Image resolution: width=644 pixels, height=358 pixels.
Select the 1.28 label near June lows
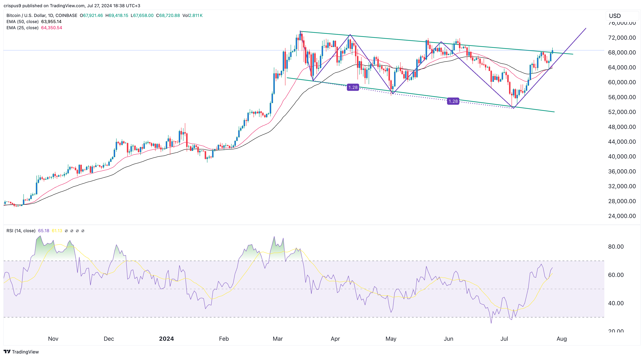click(x=453, y=101)
